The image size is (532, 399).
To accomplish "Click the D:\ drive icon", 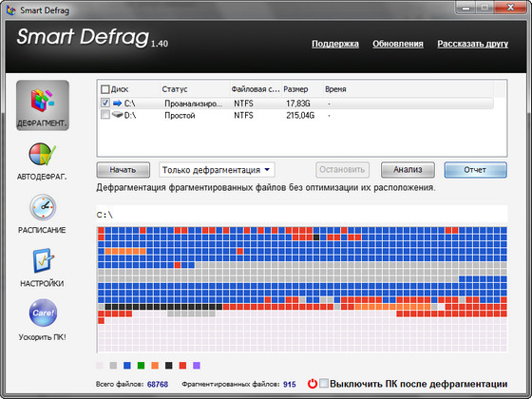I will point(117,115).
